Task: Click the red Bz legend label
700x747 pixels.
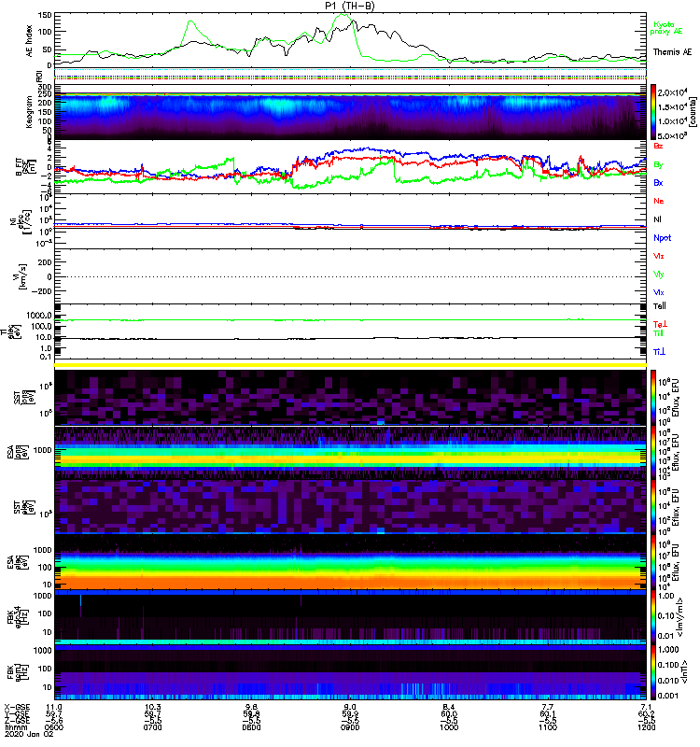Action: pyautogui.click(x=658, y=146)
